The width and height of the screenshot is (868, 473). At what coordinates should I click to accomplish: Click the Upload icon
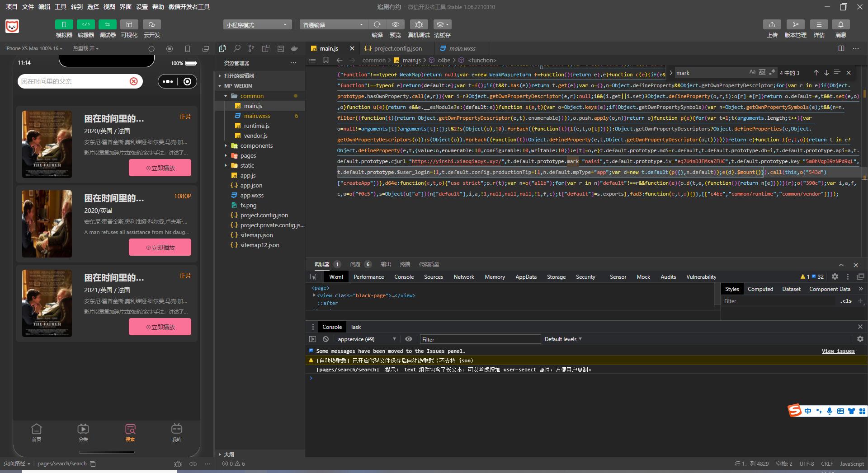pyautogui.click(x=772, y=24)
